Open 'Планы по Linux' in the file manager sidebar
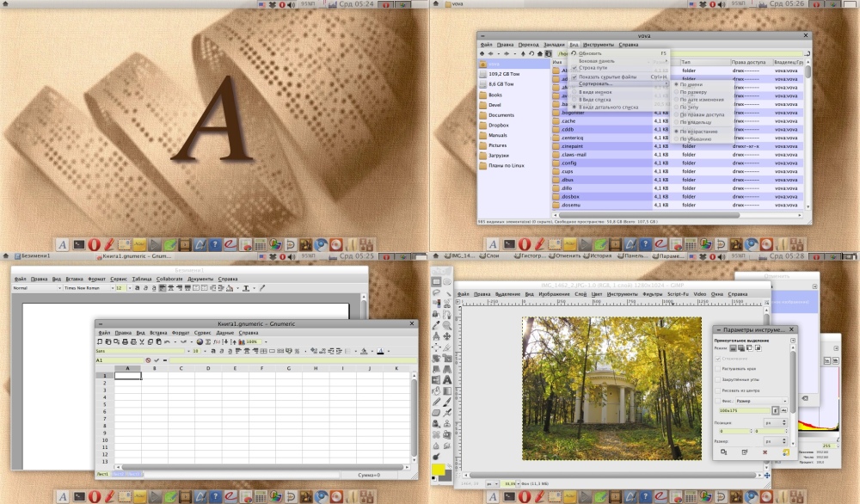Screen dimensions: 860x504 (x=507, y=166)
